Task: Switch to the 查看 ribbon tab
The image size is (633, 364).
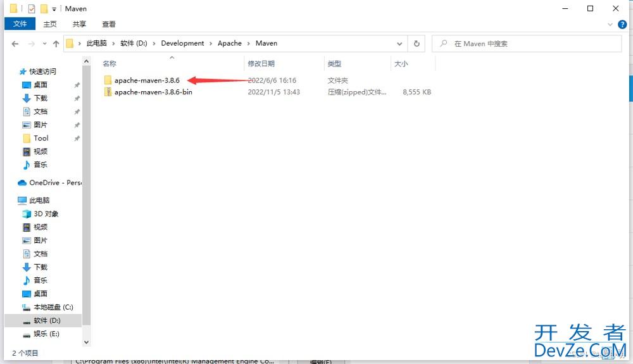Action: point(109,24)
